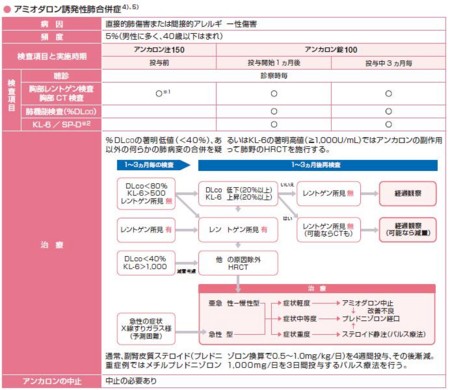Select the 投与開始1ヵ月後 sub-header

pos(274,63)
